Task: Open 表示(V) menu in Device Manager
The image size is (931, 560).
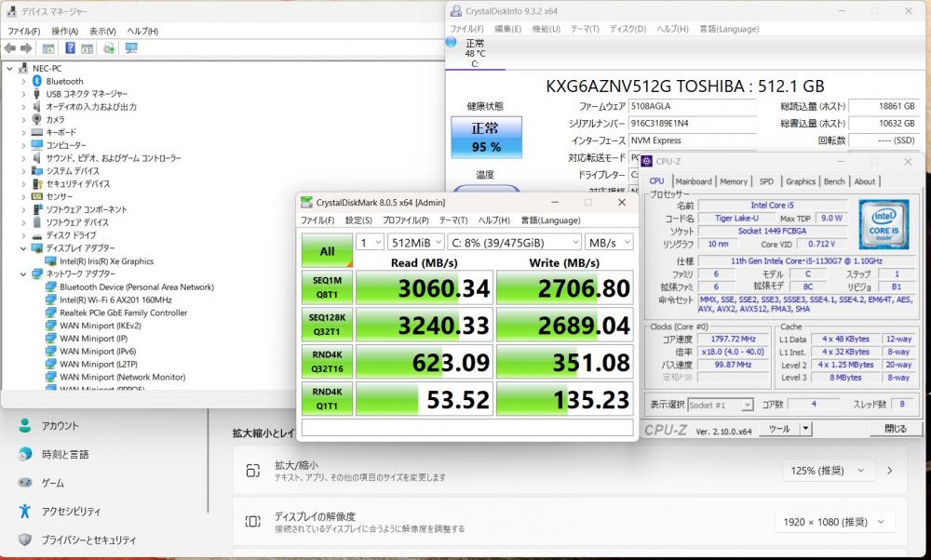Action: click(x=102, y=32)
